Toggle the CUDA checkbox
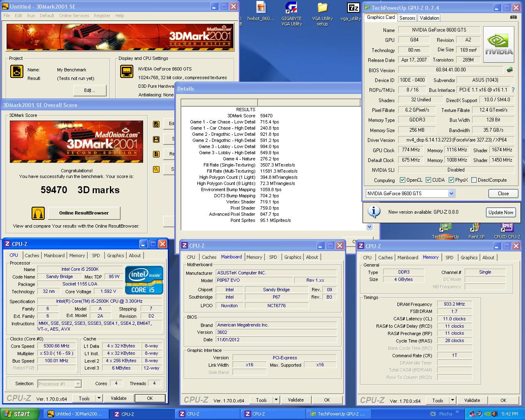The width and height of the screenshot is (525, 420). coord(429,180)
